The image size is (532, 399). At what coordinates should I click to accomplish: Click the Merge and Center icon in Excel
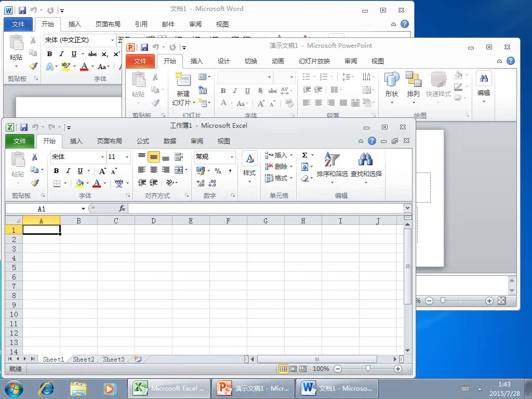(179, 170)
